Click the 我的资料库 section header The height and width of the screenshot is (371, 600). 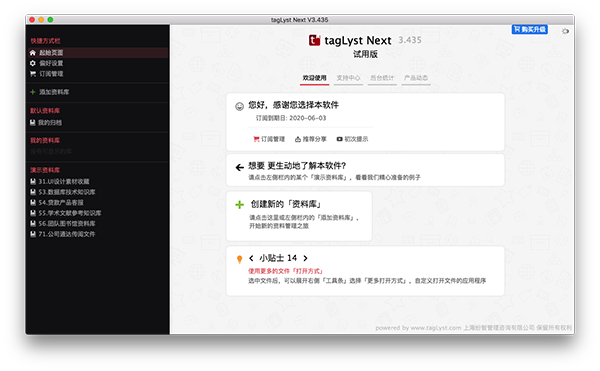point(45,140)
